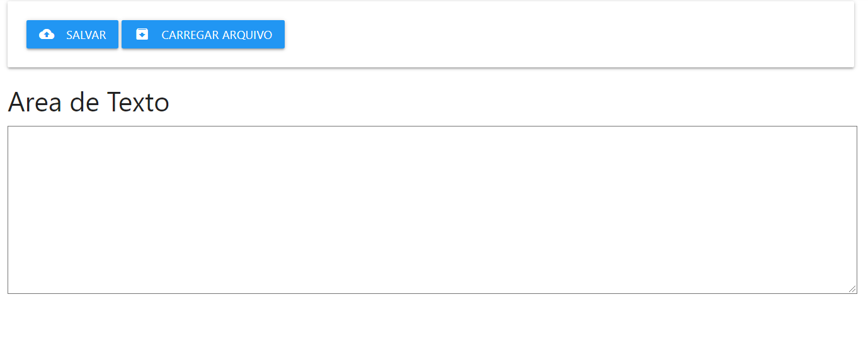The image size is (868, 343).
Task: Click empty space in the white toolbar card
Action: pyautogui.click(x=567, y=35)
